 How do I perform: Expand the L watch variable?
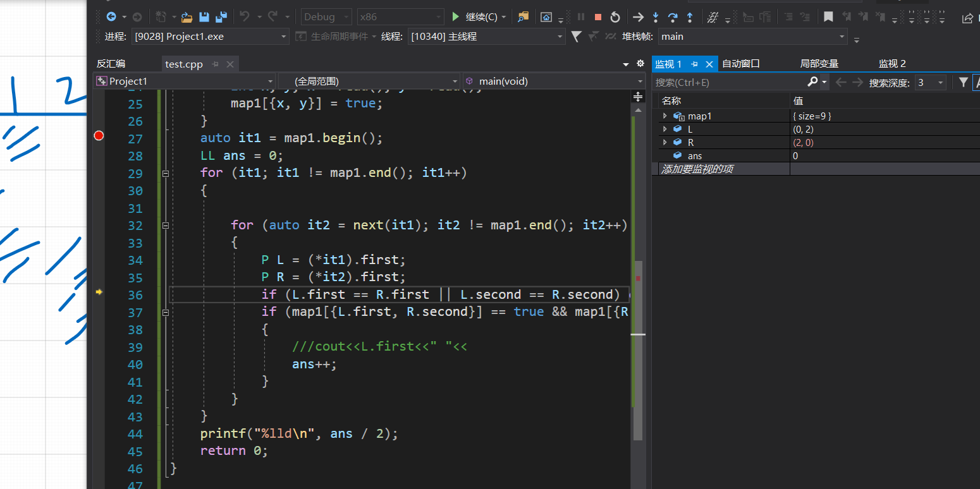click(x=665, y=129)
